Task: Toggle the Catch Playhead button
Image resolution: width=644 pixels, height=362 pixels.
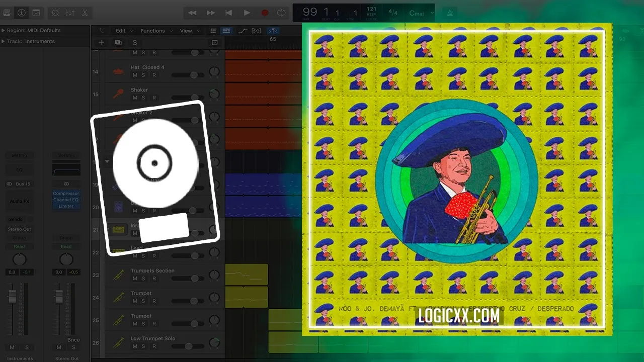Action: click(x=273, y=31)
